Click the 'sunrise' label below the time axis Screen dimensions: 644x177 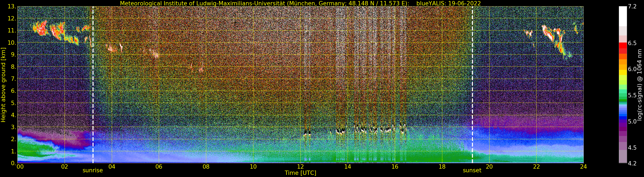(x=93, y=170)
